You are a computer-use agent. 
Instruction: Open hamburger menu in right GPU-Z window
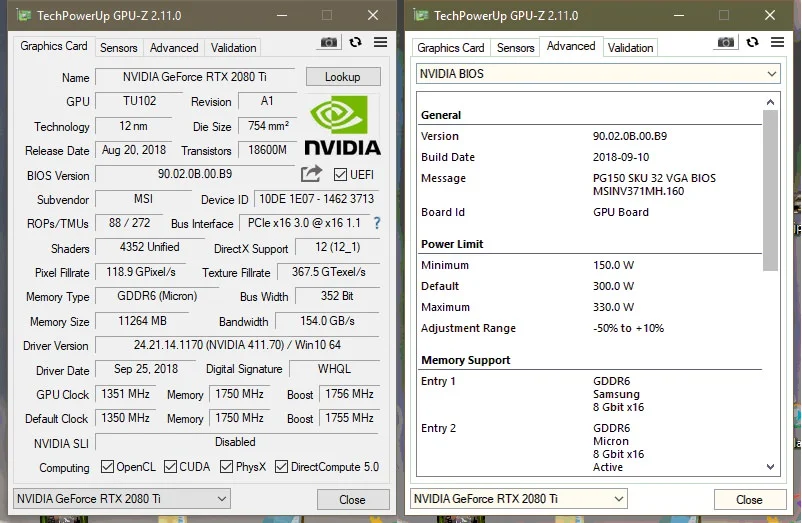pos(777,42)
